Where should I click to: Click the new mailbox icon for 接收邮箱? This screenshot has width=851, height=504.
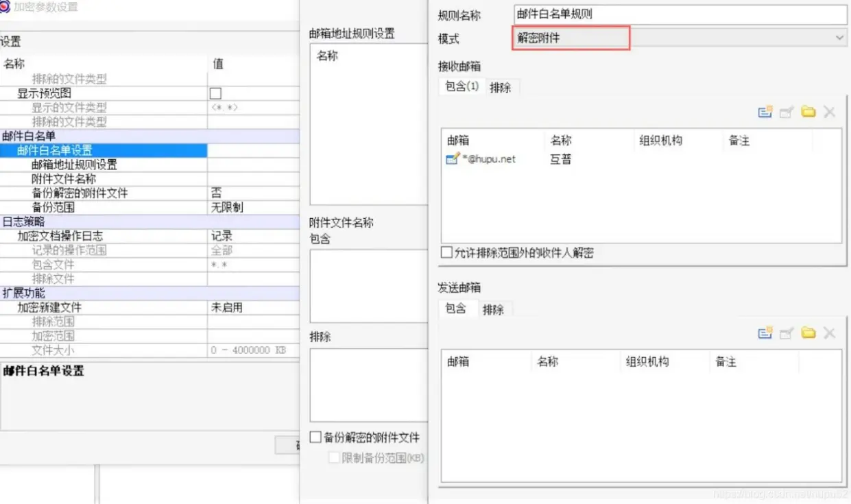click(x=765, y=112)
